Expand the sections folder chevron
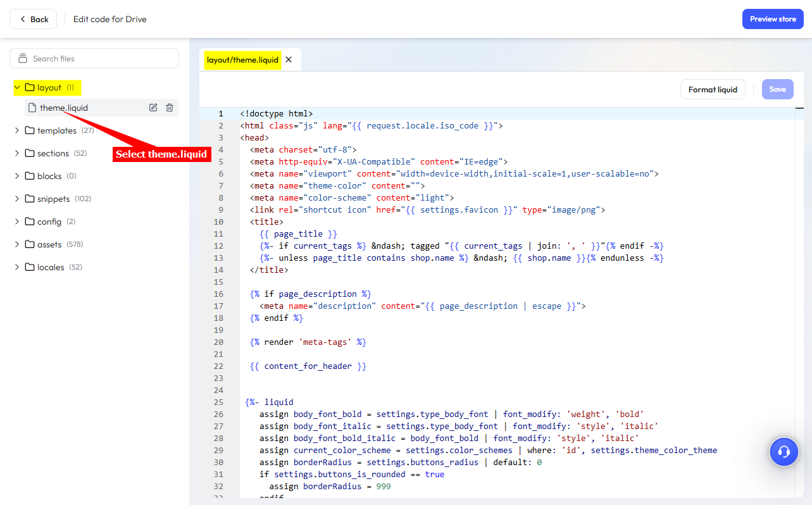The width and height of the screenshot is (812, 505). coord(17,153)
